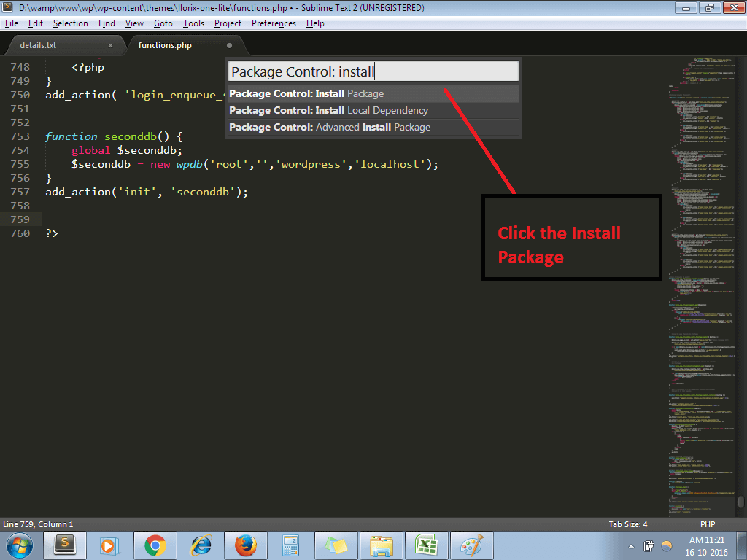Click the command palette search field
The width and height of the screenshot is (747, 560).
point(373,71)
